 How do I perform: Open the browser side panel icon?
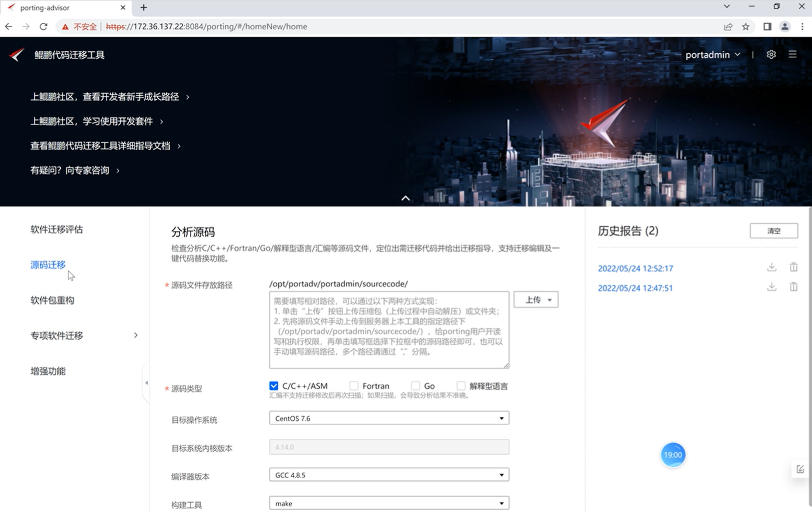(768, 26)
